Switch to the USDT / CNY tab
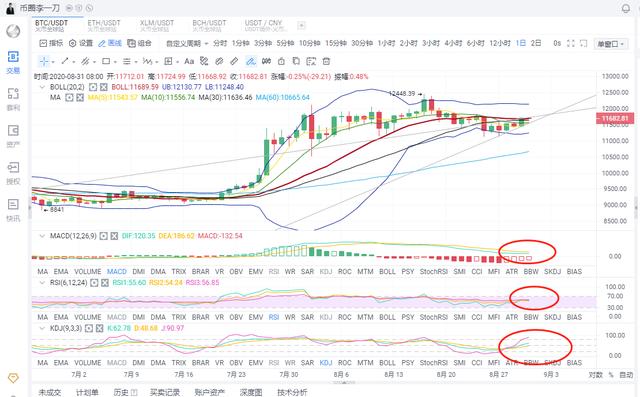The image size is (640, 397). click(265, 25)
